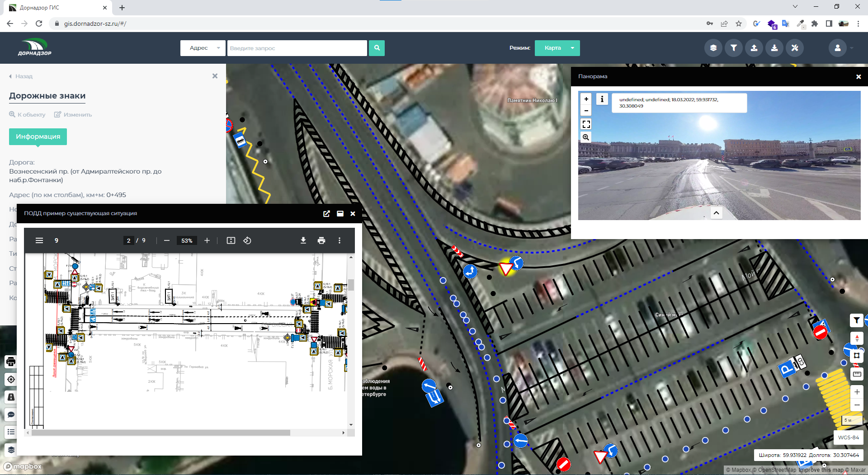
Task: Click the map filter button on right
Action: [857, 320]
